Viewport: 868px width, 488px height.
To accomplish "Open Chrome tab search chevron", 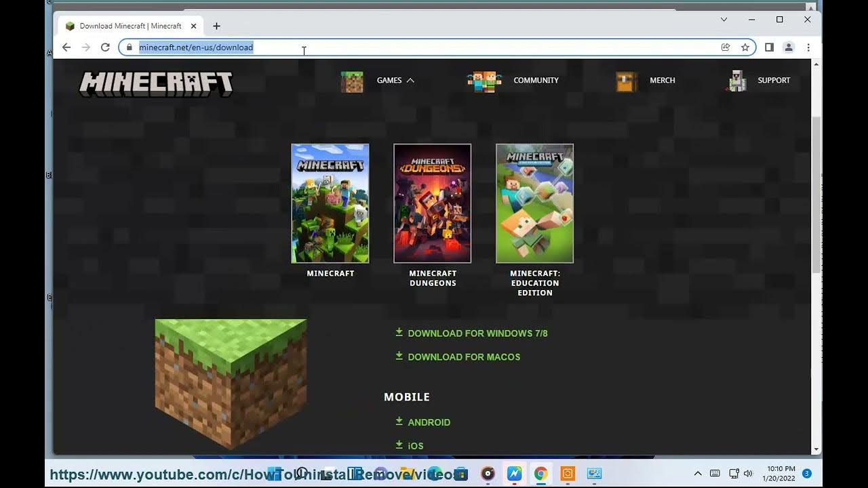I will (x=724, y=20).
